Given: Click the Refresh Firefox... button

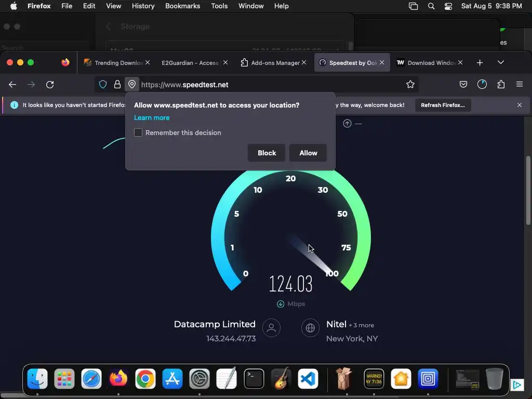Looking at the screenshot, I should (443, 105).
